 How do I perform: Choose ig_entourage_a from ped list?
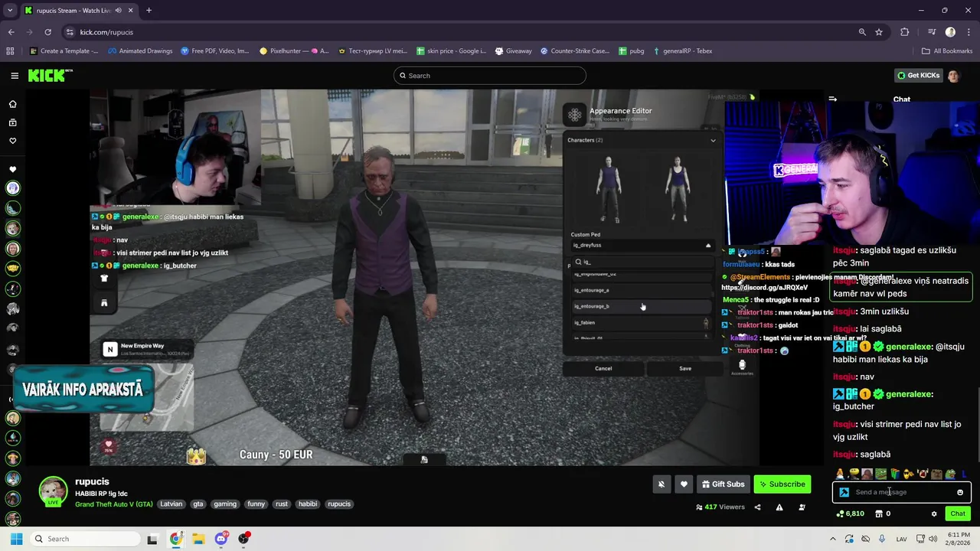[642, 290]
